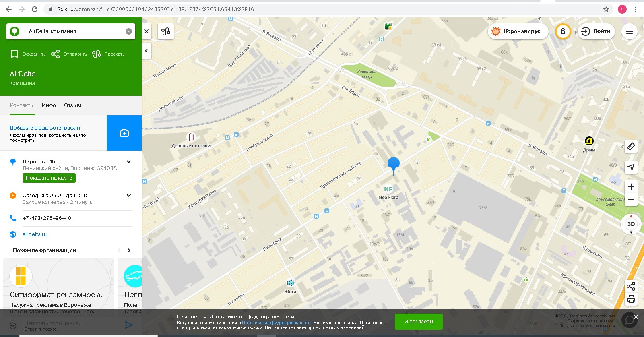Viewport: 644px width, 337px height.
Task: Send message with paper plane icon
Action: tap(129, 325)
